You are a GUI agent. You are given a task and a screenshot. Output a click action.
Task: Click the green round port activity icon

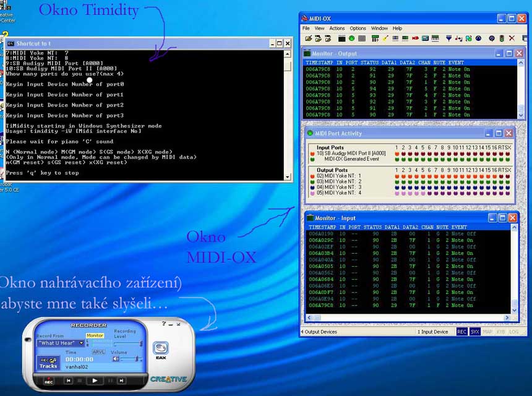tap(352, 38)
